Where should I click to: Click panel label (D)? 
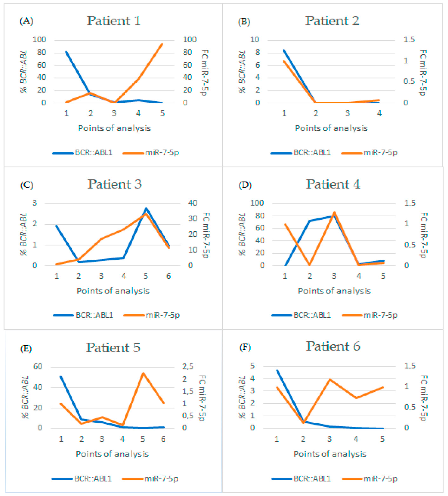pos(245,185)
